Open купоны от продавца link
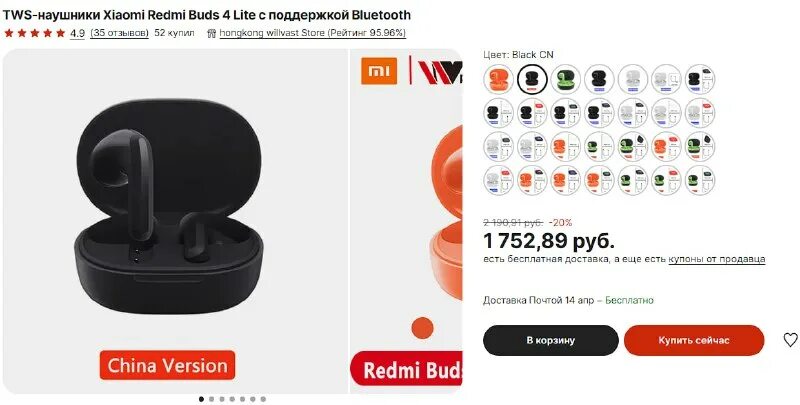800x405 pixels. click(x=717, y=259)
